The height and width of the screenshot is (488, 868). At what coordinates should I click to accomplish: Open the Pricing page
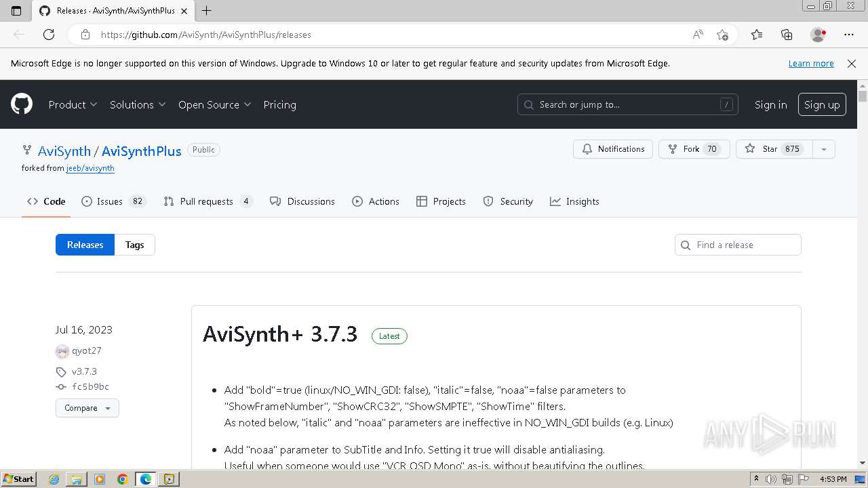click(x=279, y=104)
